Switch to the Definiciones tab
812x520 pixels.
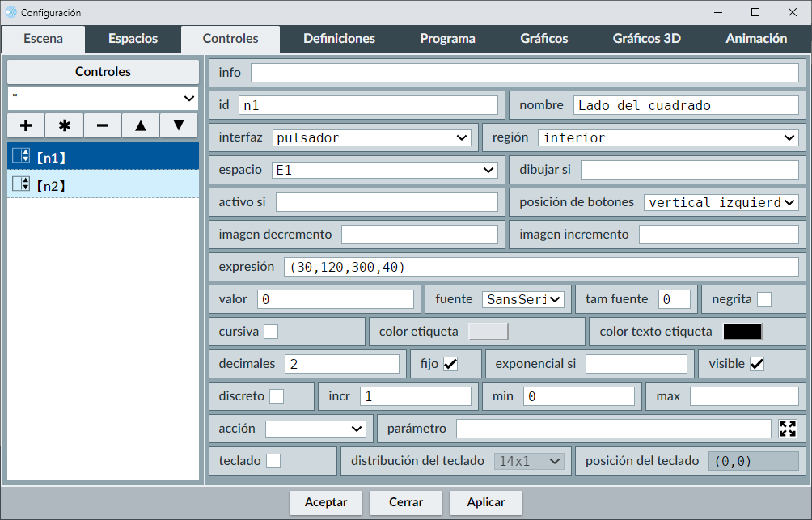(x=339, y=39)
